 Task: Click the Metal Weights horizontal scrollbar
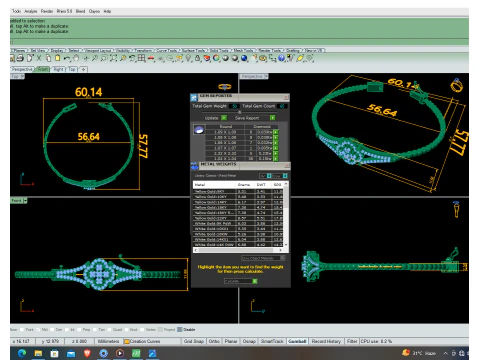[238, 250]
